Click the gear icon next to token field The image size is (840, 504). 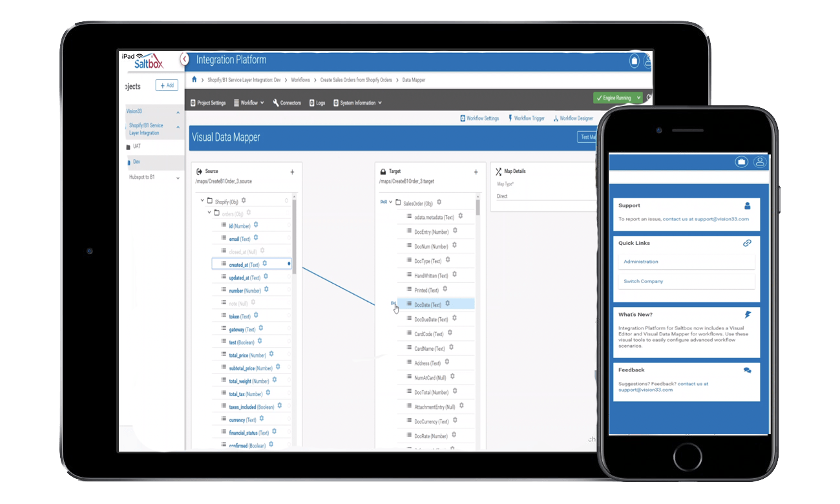pyautogui.click(x=256, y=315)
